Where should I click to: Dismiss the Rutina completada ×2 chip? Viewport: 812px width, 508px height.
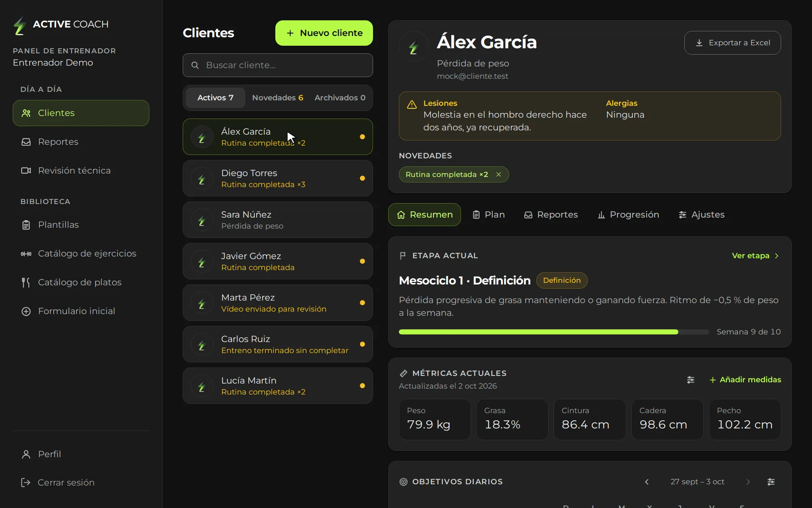click(499, 174)
